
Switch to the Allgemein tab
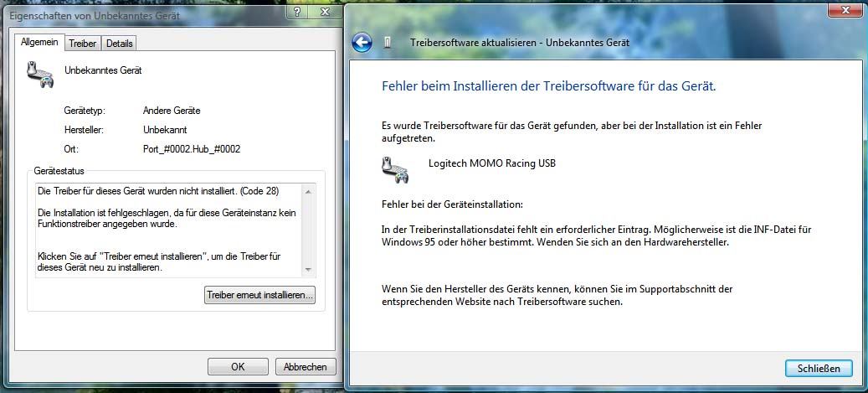39,42
